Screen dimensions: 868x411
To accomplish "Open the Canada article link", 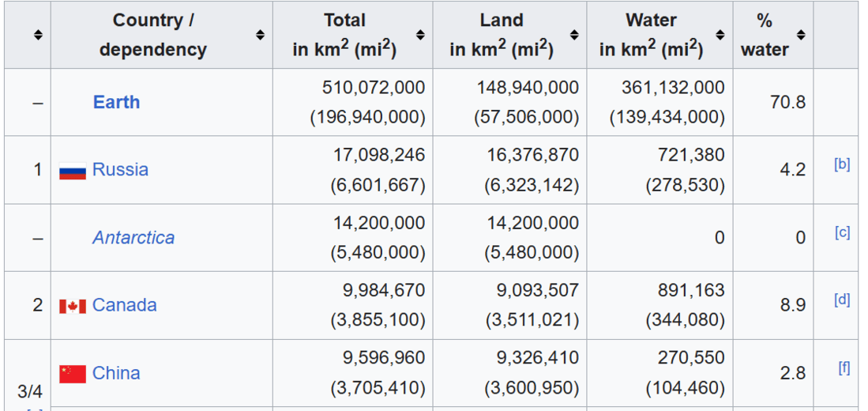I will (124, 305).
